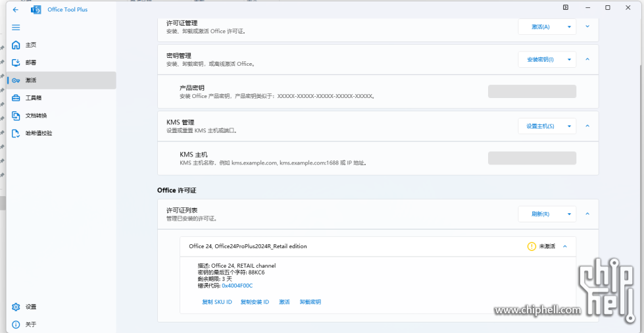644x333 pixels.
Task: Click the home icon for 主页
Action: pyautogui.click(x=16, y=45)
